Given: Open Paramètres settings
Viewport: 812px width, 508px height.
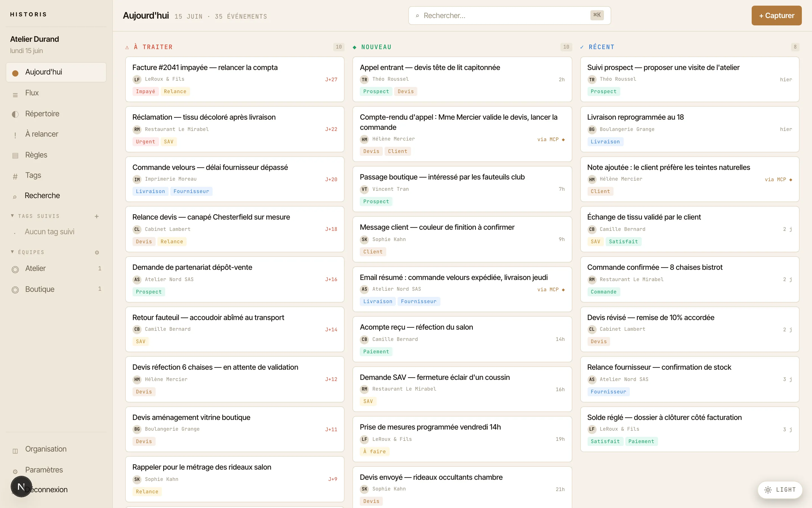Looking at the screenshot, I should click(56, 470).
